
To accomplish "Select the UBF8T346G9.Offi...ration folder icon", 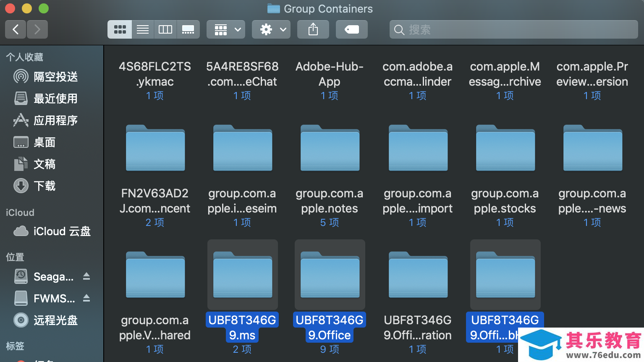I will coord(418,275).
